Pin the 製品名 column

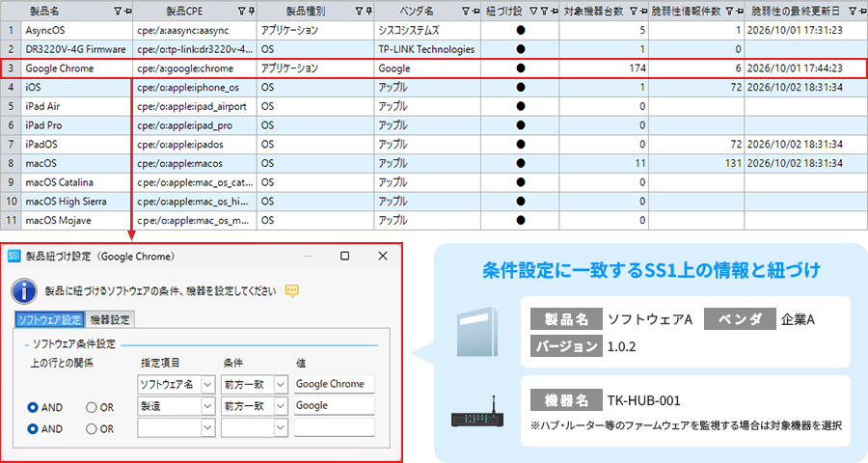coord(128,11)
